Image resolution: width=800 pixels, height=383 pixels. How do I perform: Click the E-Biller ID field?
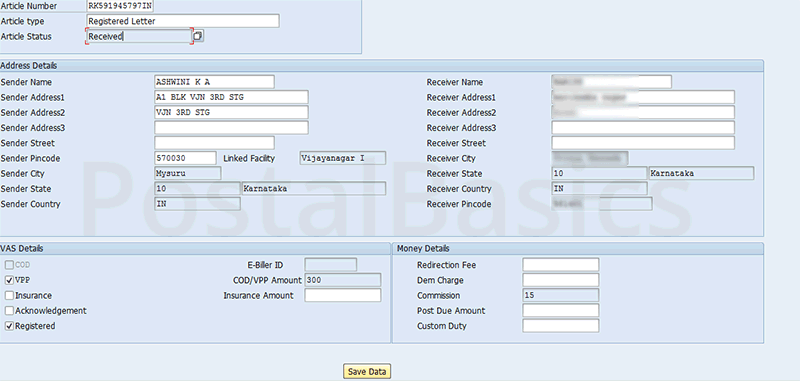[331, 265]
